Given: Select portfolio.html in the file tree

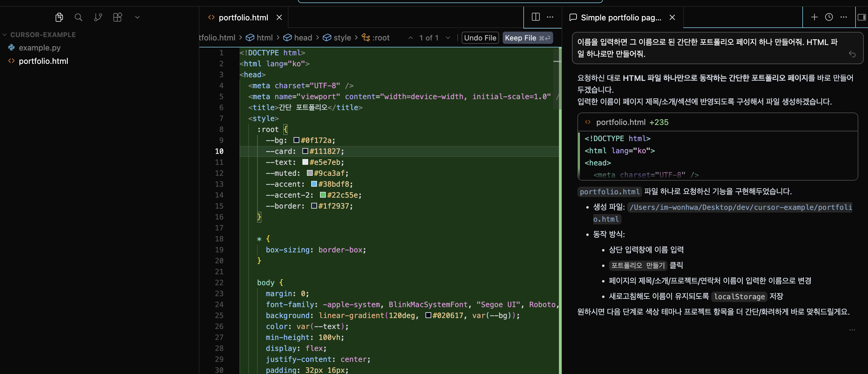Looking at the screenshot, I should click(x=43, y=61).
